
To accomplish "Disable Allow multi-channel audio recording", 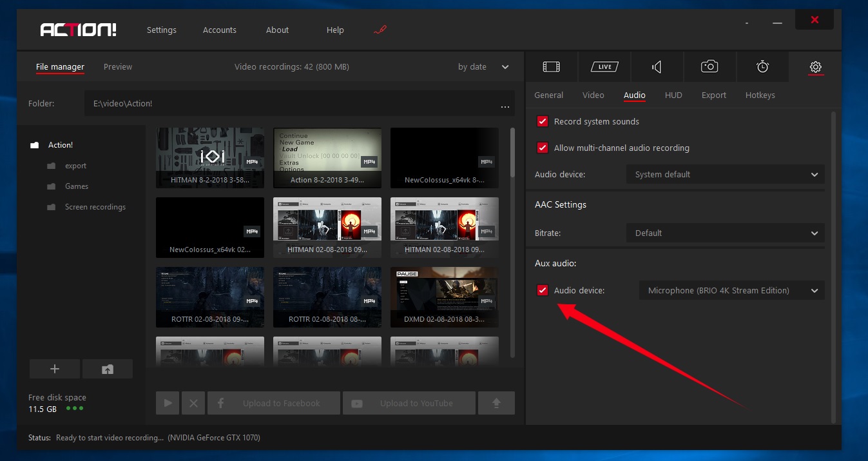I will 543,148.
